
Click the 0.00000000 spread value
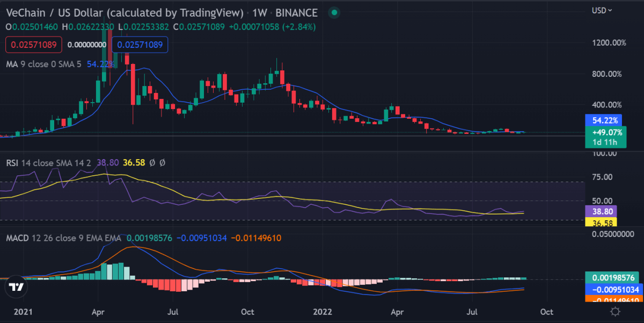coord(87,45)
